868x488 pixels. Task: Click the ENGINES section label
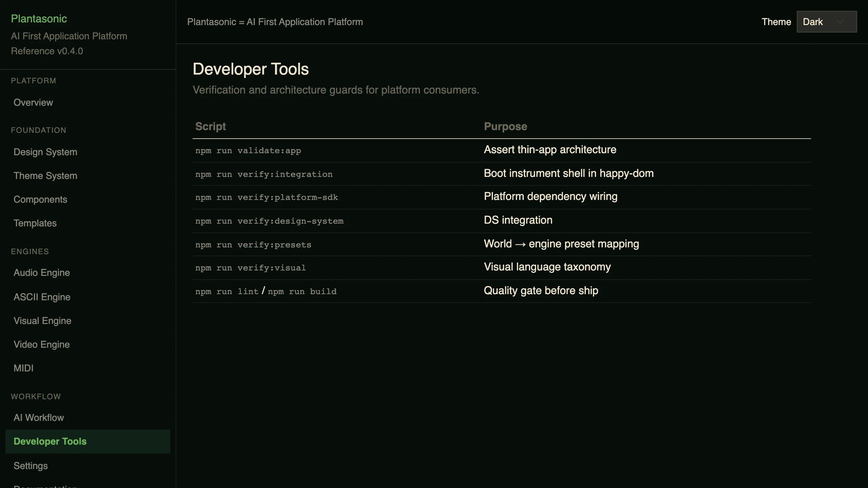[x=30, y=251]
